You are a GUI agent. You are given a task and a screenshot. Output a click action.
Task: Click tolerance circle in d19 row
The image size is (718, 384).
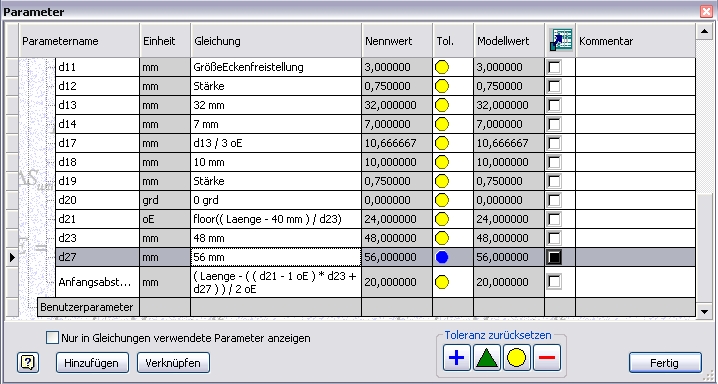[x=442, y=181]
